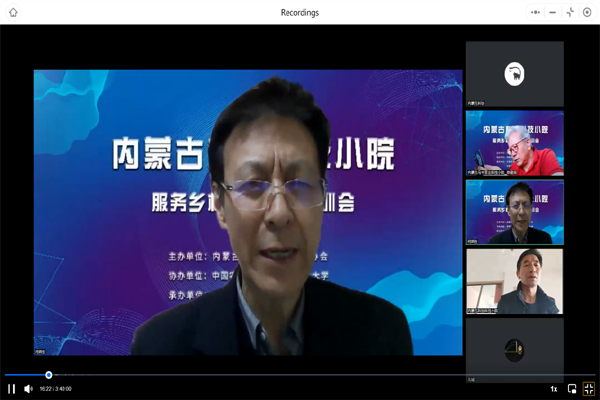Open the 1x playback speed menu
This screenshot has width=600, height=400.
point(553,388)
